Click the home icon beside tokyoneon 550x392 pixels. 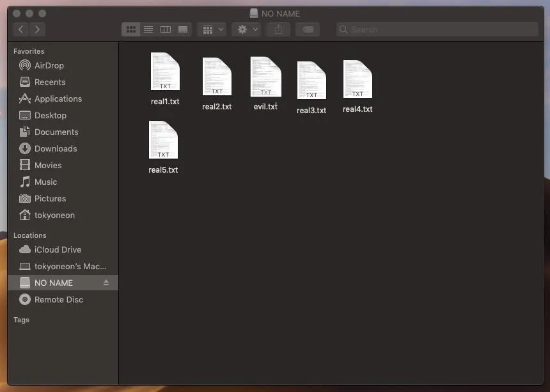[25, 215]
